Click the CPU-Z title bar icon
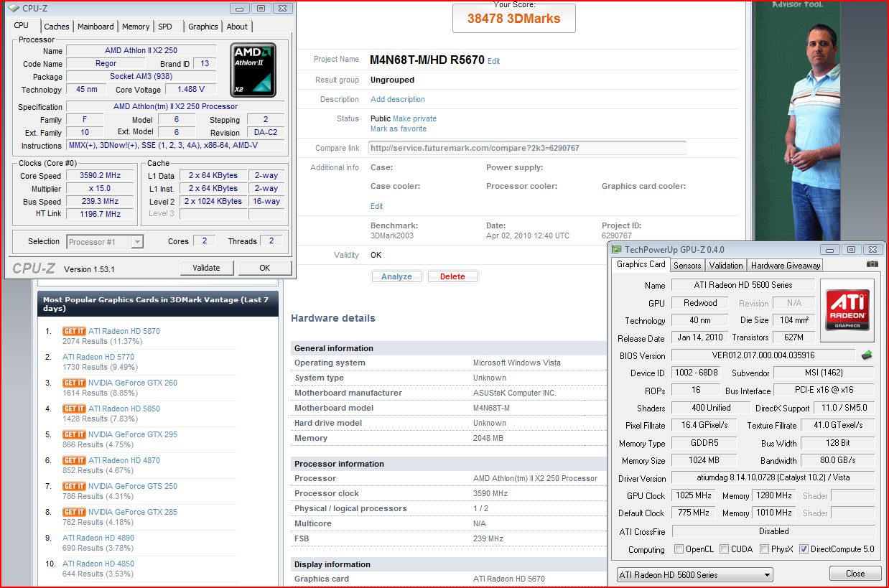The height and width of the screenshot is (588, 889). coord(14,9)
